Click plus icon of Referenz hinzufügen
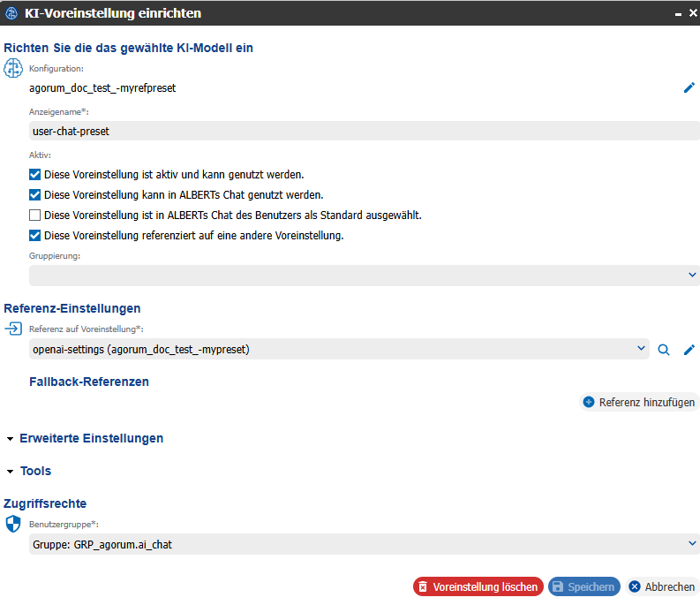 point(589,402)
